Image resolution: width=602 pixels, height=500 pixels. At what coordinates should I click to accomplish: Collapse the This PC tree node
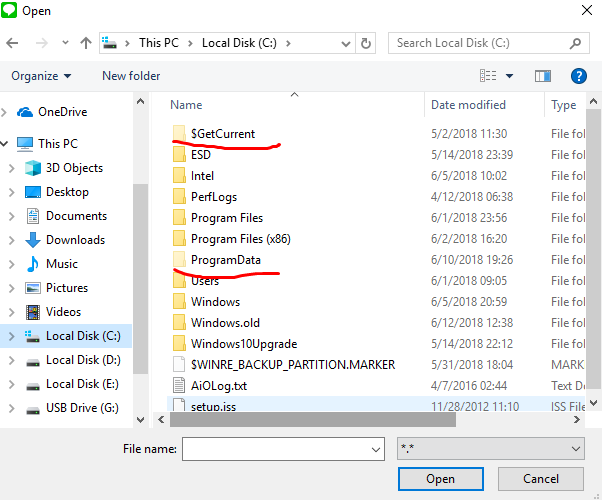click(x=4, y=144)
